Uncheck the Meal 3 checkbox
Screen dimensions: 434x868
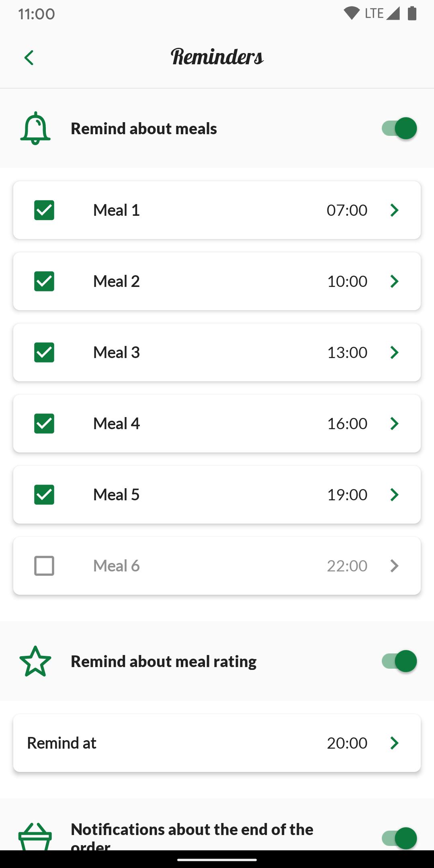(44, 352)
